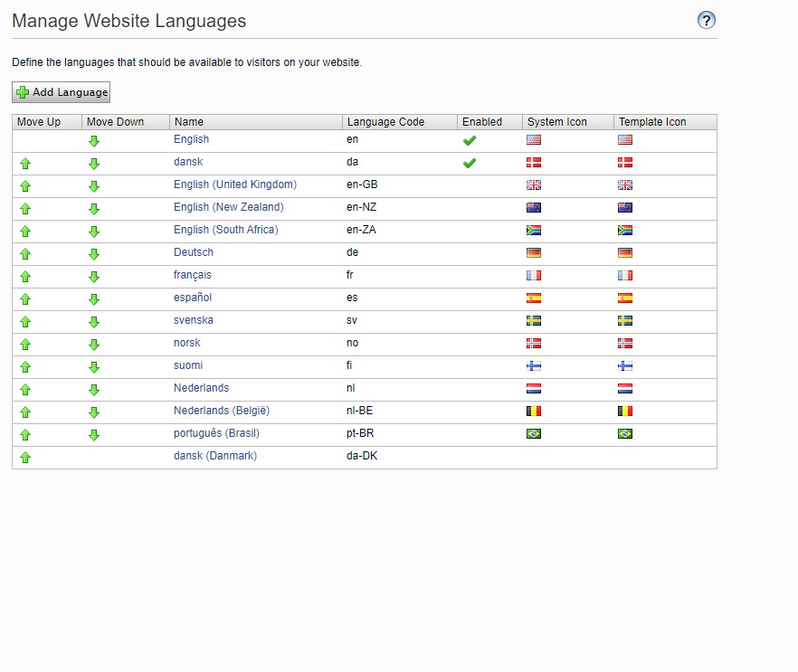Move svenska row up

pyautogui.click(x=25, y=322)
